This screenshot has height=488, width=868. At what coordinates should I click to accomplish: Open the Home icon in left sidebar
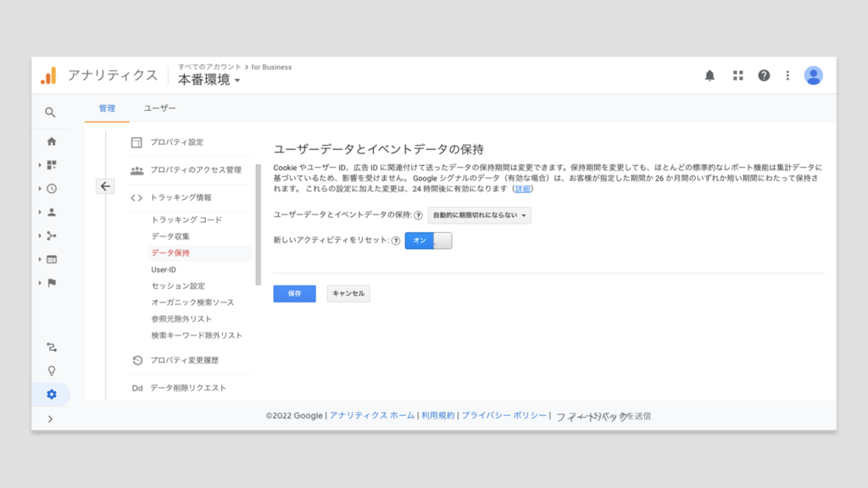click(52, 141)
